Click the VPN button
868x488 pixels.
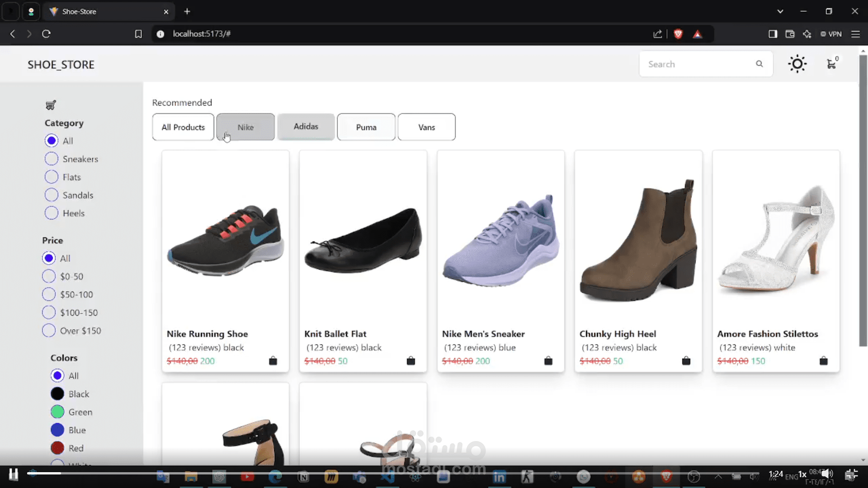point(831,34)
